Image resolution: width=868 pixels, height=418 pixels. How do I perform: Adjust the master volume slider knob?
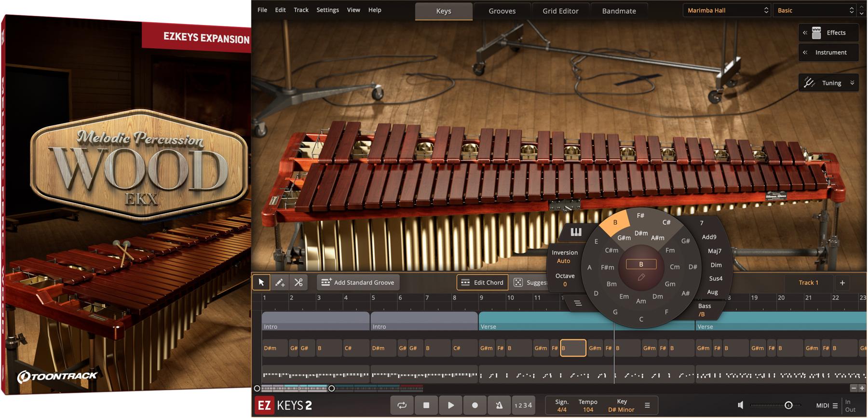point(788,405)
